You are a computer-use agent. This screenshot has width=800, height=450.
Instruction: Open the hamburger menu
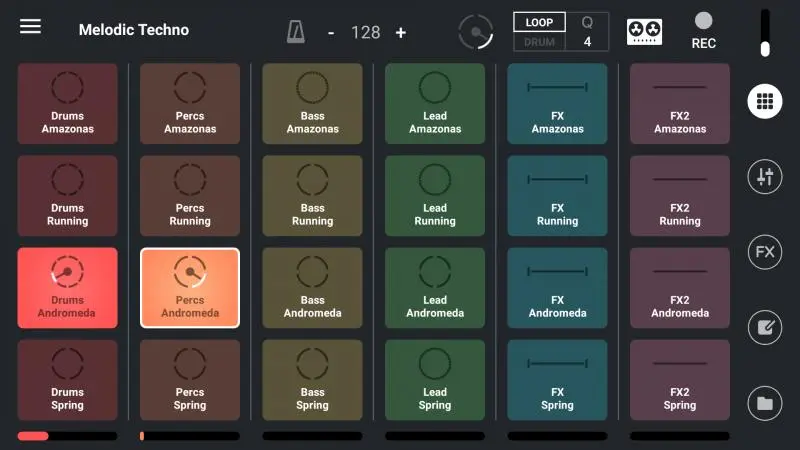(31, 27)
